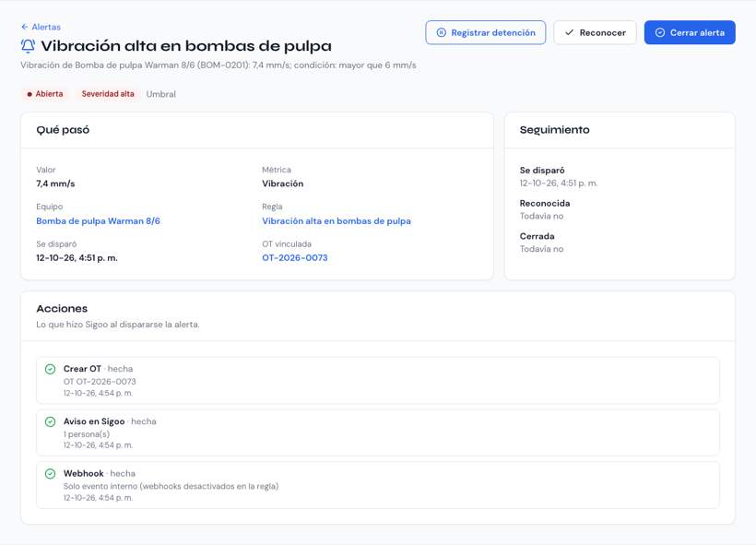The width and height of the screenshot is (756, 545).
Task: Click the 1 persona(s) text
Action: [87, 434]
